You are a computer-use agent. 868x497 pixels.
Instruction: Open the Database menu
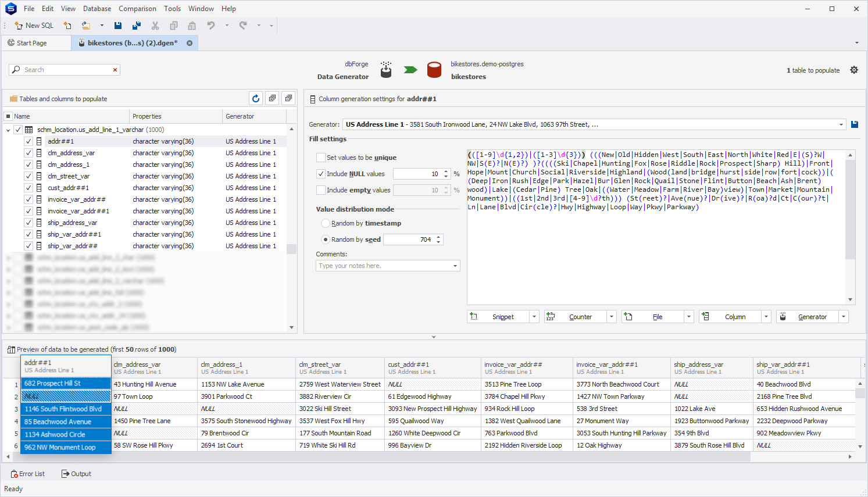[97, 9]
